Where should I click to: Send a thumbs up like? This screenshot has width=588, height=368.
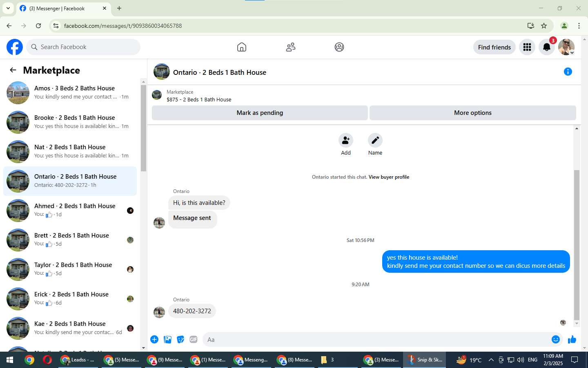click(x=572, y=339)
